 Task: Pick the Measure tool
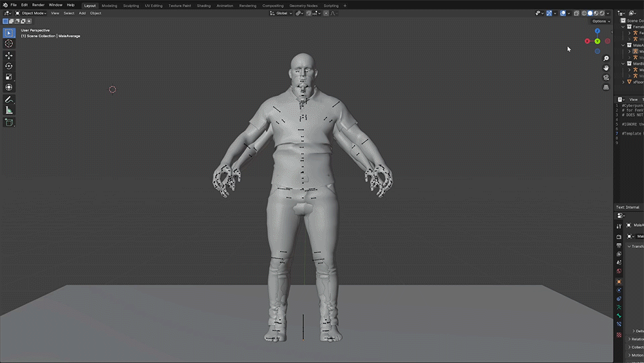pos(9,110)
